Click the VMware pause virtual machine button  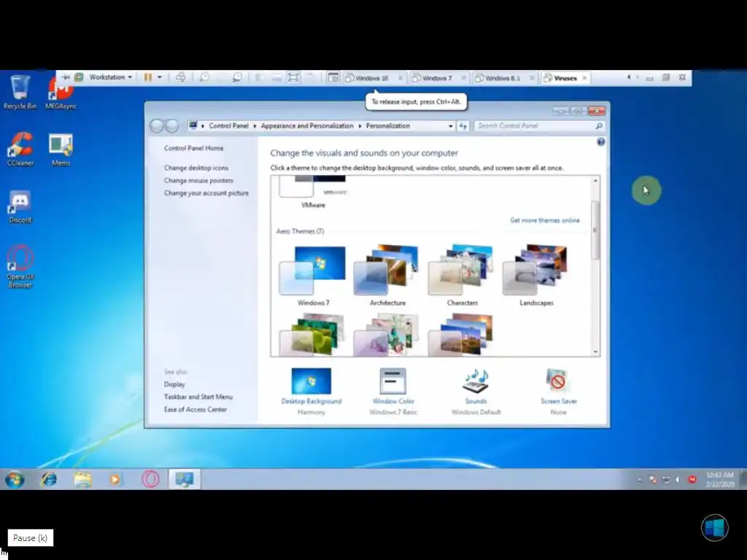[x=148, y=77]
